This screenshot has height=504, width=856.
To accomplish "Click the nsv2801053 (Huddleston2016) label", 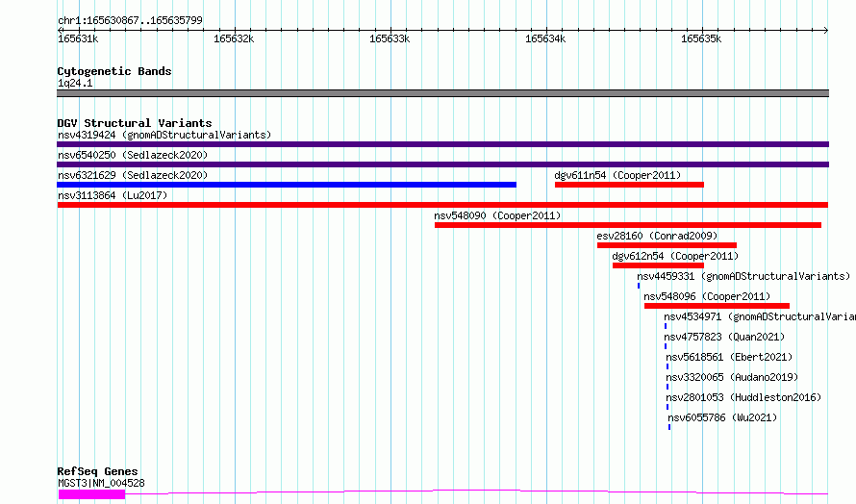I will pos(743,397).
